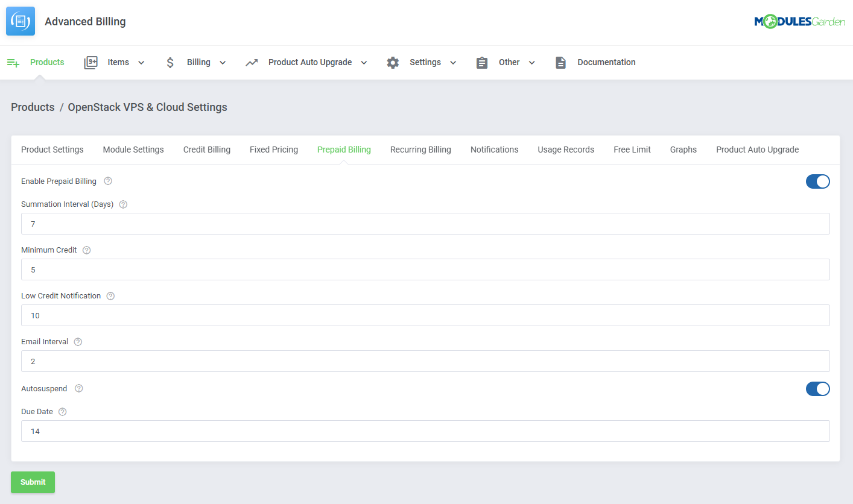Switch to the Module Settings tab
The height and width of the screenshot is (504, 853).
[x=133, y=150]
